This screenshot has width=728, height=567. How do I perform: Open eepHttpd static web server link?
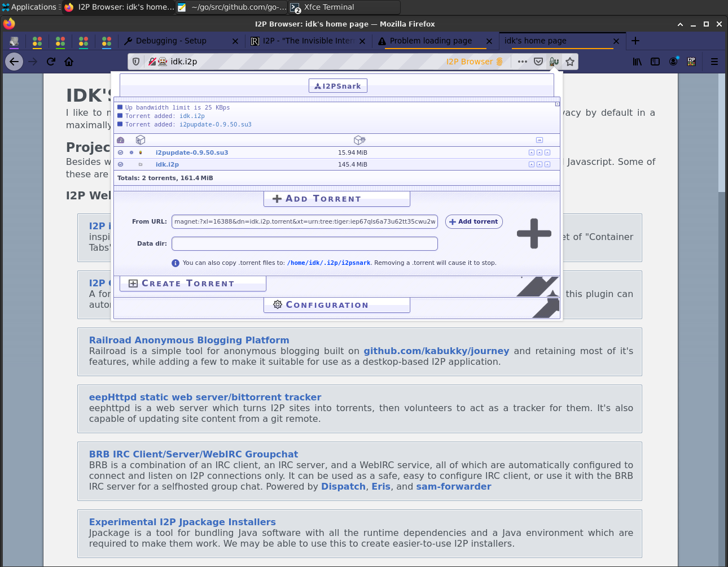205,397
